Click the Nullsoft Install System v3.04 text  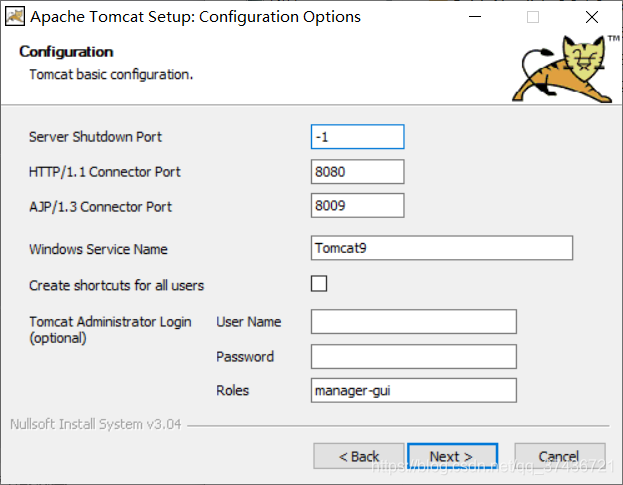point(96,424)
